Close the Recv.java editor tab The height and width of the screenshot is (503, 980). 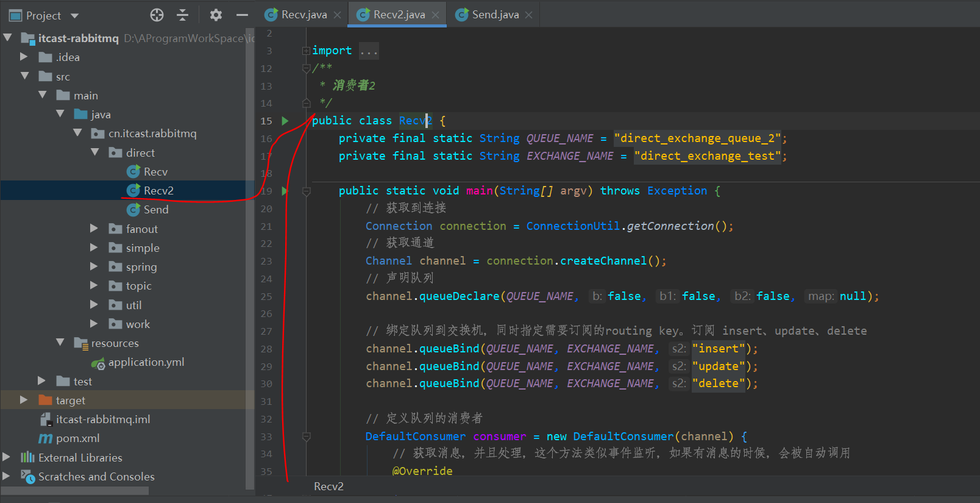pos(337,15)
